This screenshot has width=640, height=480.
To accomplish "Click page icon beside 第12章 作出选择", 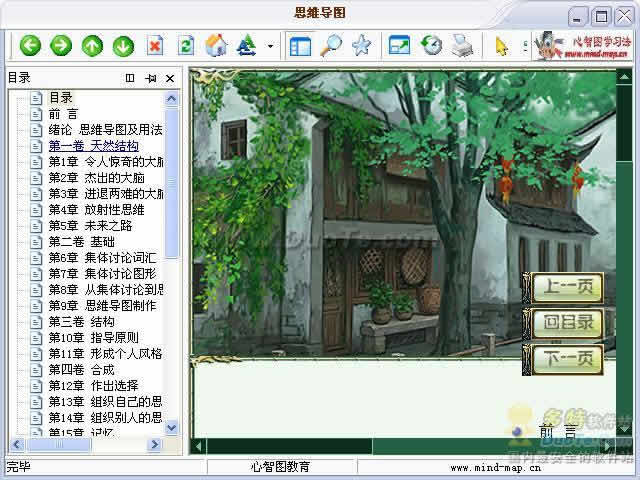I will 36,386.
